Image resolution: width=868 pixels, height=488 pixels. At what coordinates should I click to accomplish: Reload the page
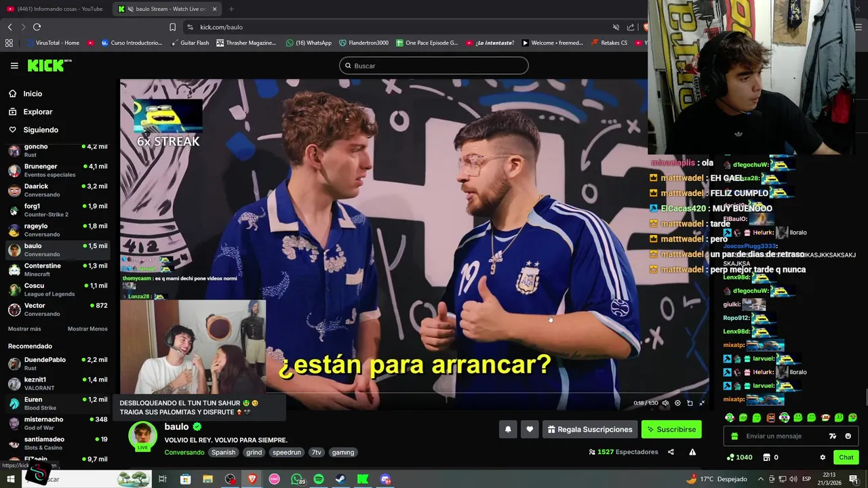click(x=37, y=27)
